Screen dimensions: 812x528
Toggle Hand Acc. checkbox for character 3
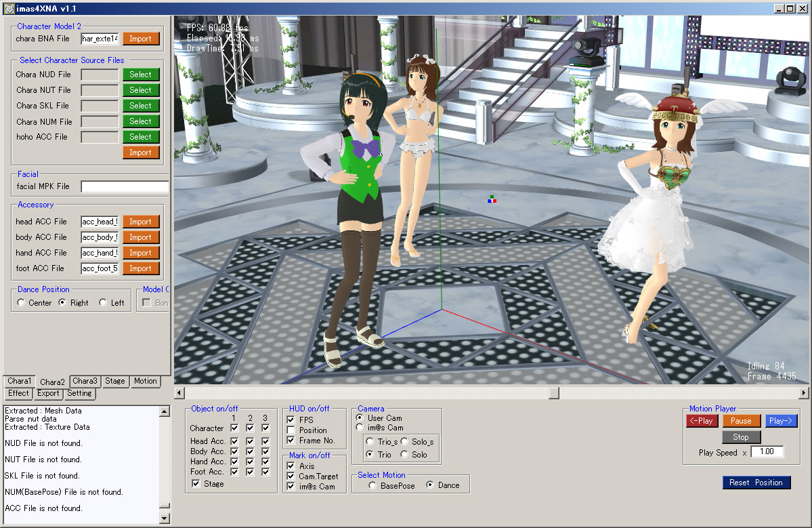point(265,462)
